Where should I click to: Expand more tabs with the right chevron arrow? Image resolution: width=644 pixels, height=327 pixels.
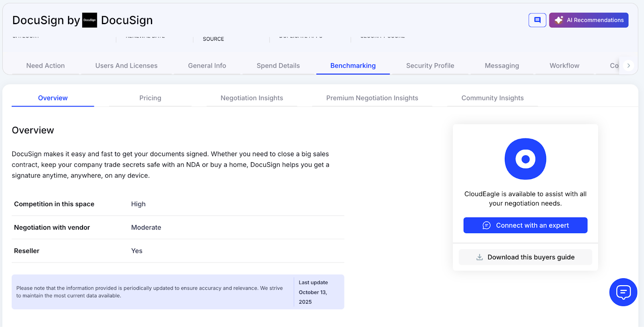pos(628,66)
